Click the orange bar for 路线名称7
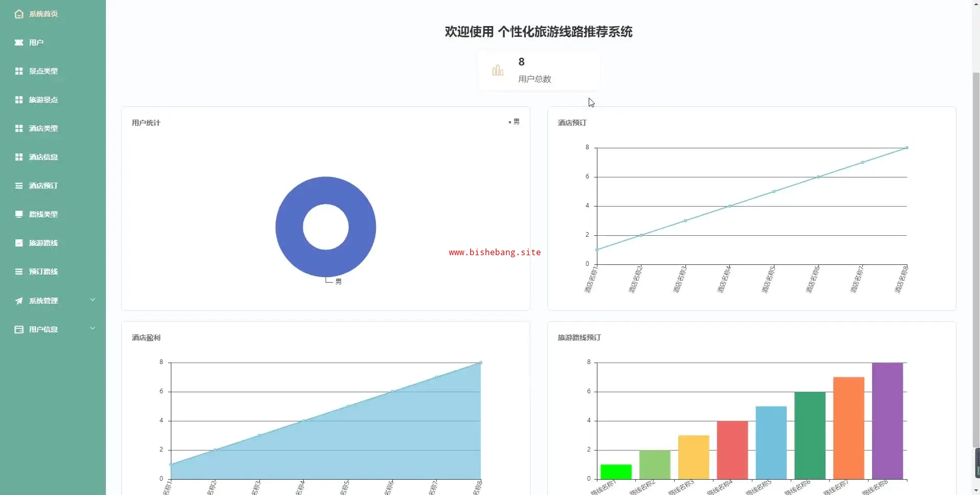 tap(849, 428)
